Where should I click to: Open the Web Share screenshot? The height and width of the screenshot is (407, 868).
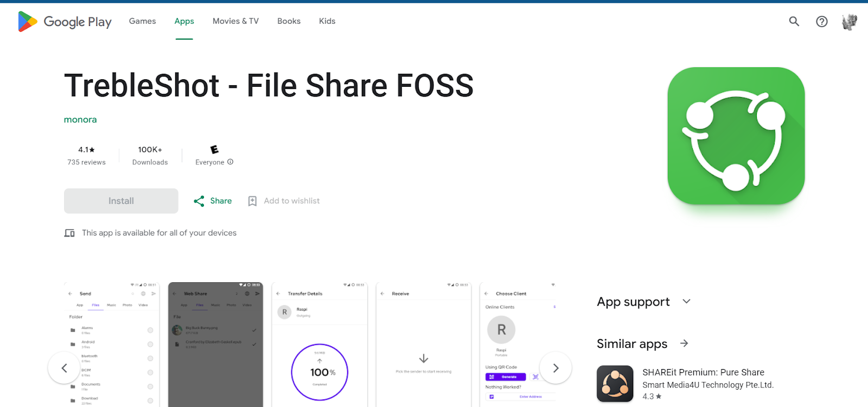pos(215,345)
